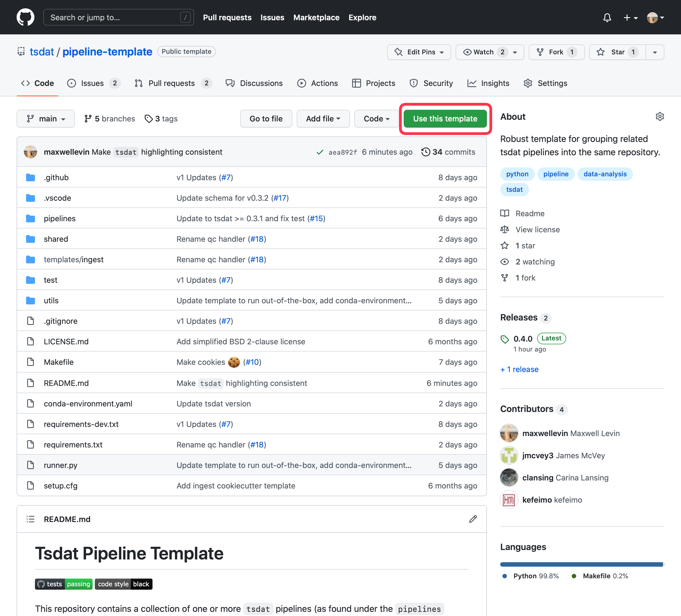
Task: Open the 34 commits history
Action: click(448, 152)
